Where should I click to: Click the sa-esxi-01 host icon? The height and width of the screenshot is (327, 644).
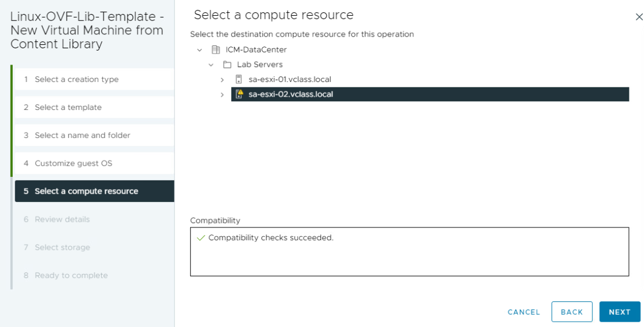coord(239,79)
